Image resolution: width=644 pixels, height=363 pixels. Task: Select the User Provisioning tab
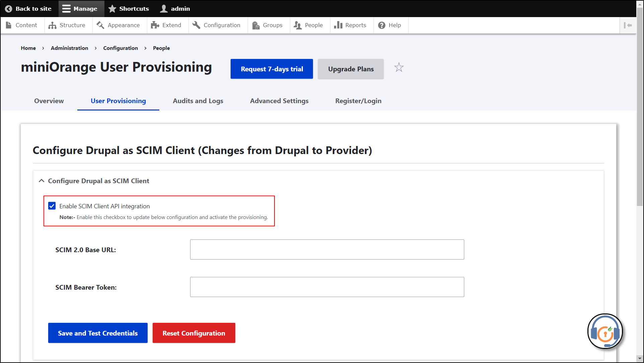coord(118,101)
